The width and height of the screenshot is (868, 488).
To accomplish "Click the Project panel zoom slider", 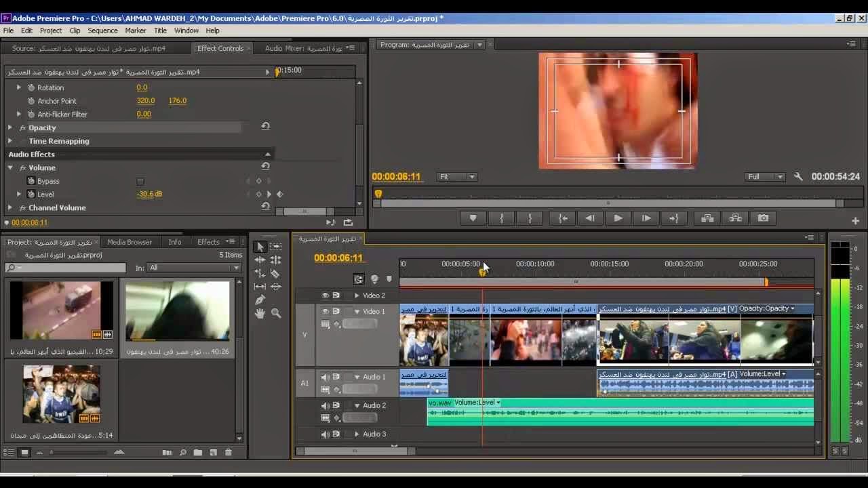I will click(x=78, y=453).
